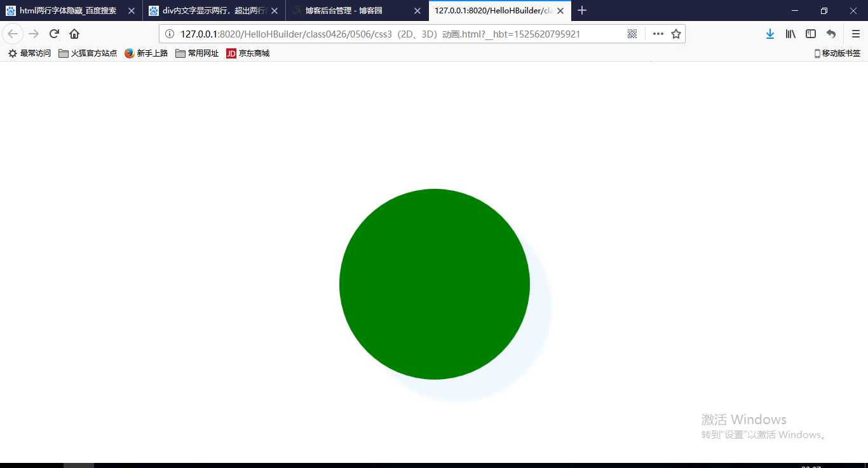Close the html两行字体隐藏 tab
This screenshot has width=868, height=468.
132,11
